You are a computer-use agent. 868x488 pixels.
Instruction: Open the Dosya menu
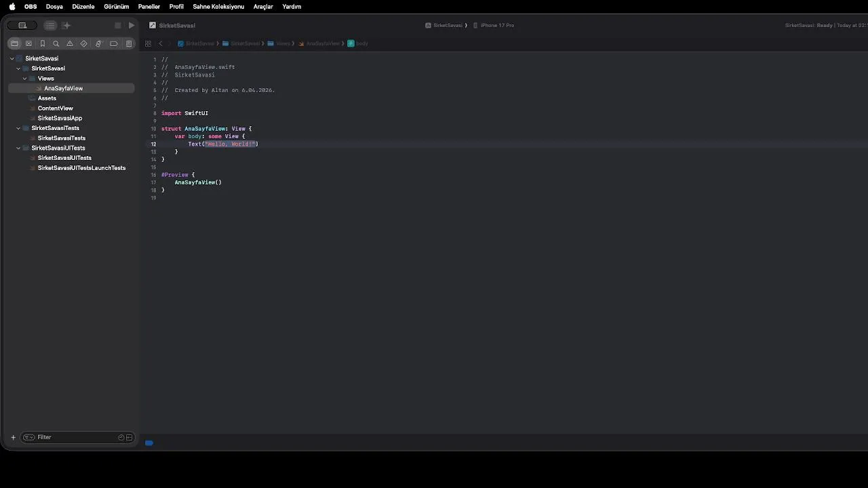[x=54, y=7]
